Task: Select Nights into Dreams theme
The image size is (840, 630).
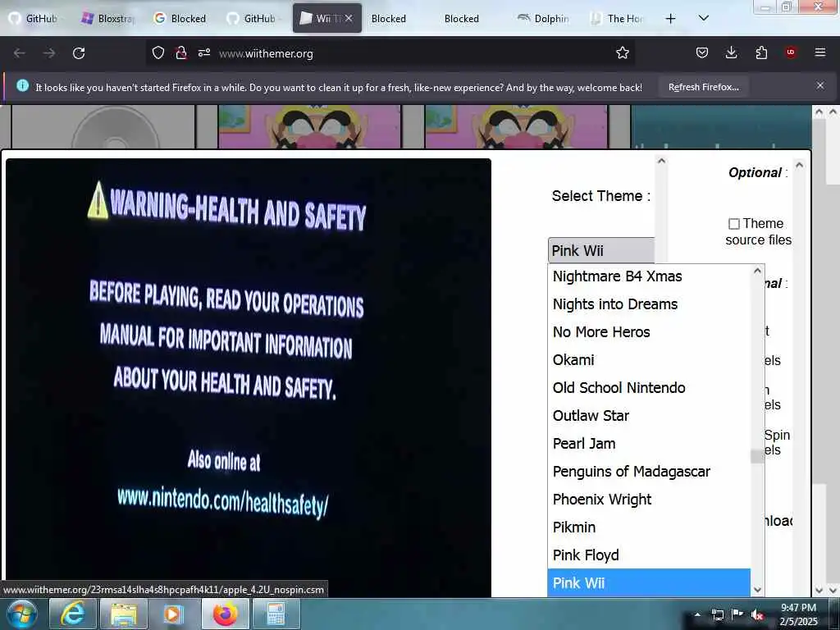Action: (x=649, y=304)
